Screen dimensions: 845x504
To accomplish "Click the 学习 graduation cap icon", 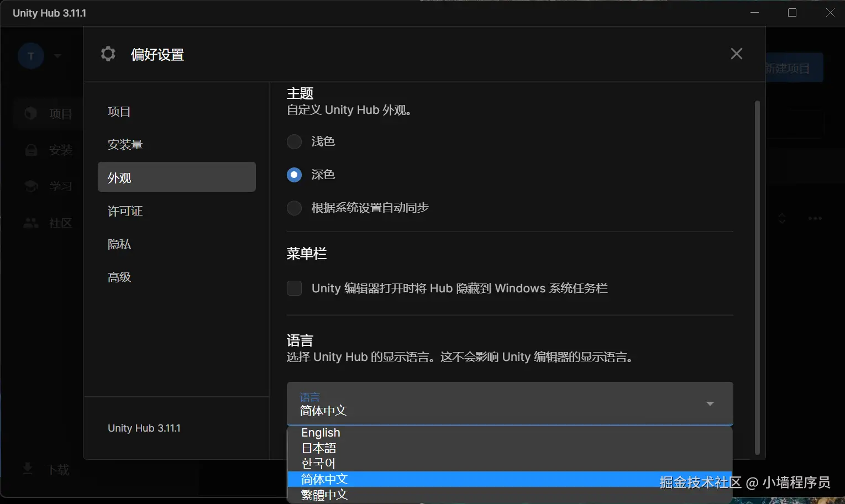I will point(31,186).
